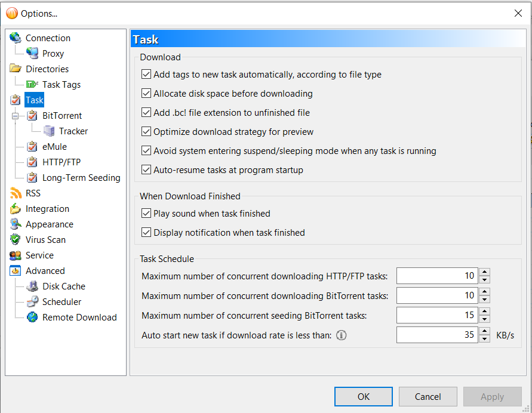This screenshot has height=413, width=532.
Task: Click info icon next to download rate
Action: [x=342, y=335]
